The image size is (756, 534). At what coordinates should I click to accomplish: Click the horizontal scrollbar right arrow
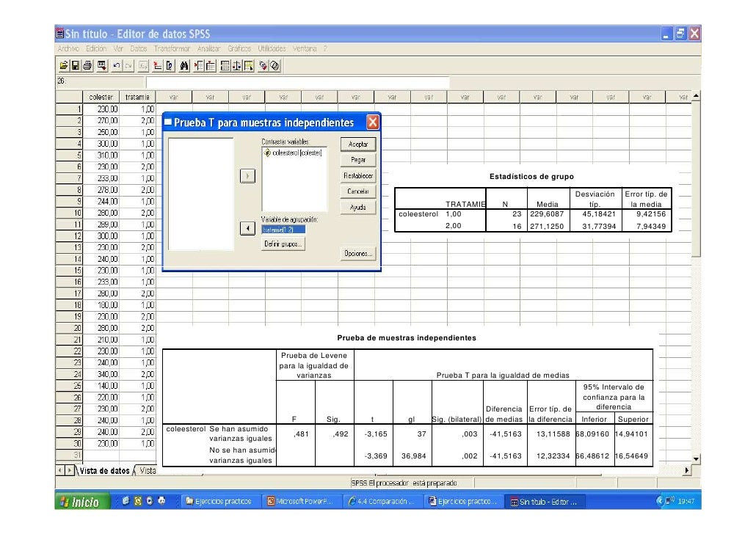tap(686, 470)
